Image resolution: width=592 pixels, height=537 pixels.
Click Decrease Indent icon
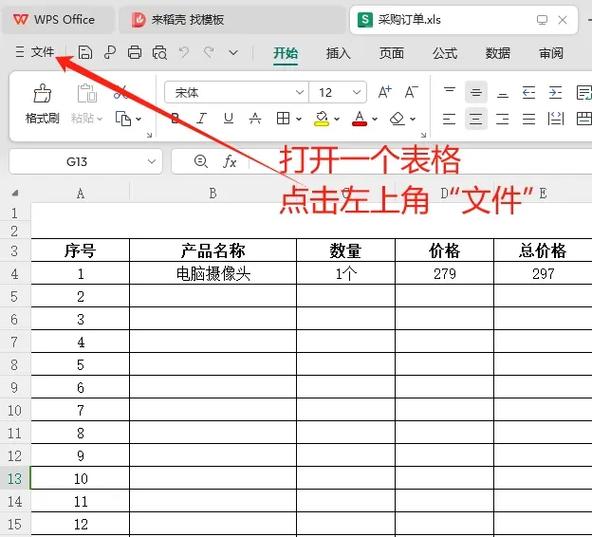(x=529, y=92)
